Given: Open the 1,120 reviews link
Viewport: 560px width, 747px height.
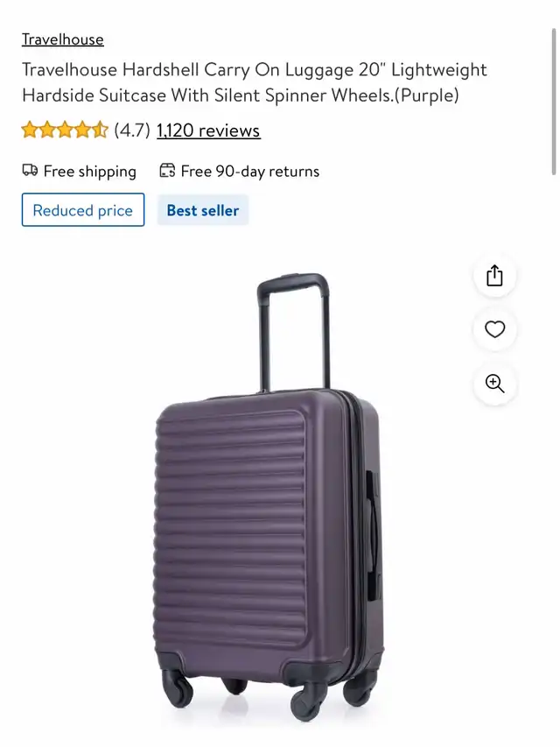Looking at the screenshot, I should point(208,130).
